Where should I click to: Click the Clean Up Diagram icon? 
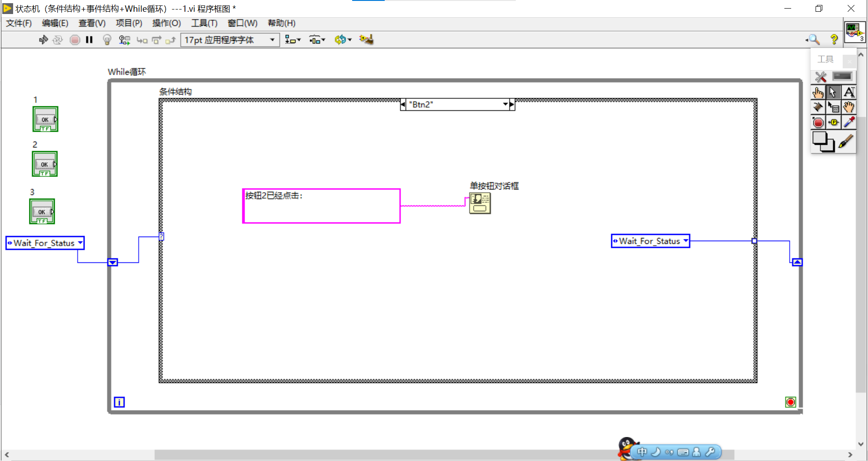tap(366, 40)
